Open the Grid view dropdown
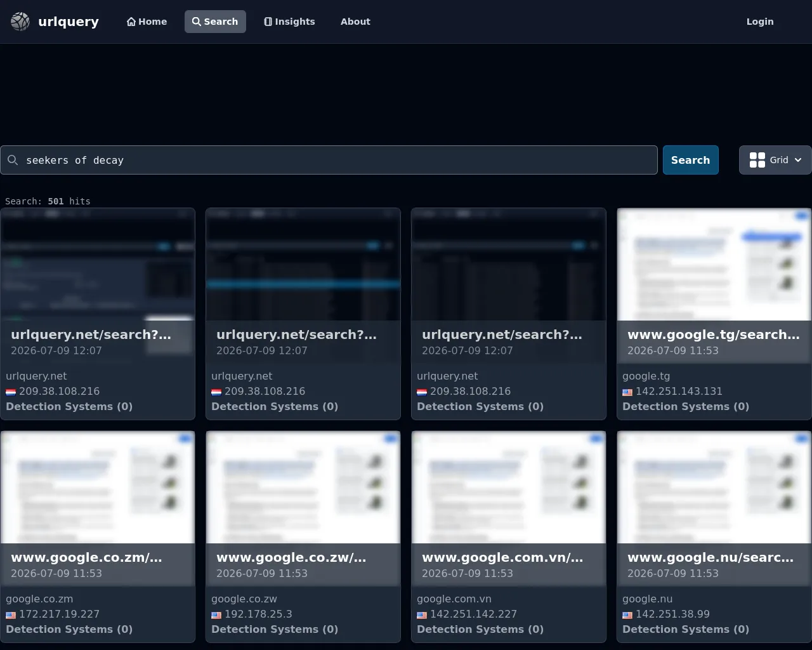Viewport: 812px width, 650px height. click(775, 160)
